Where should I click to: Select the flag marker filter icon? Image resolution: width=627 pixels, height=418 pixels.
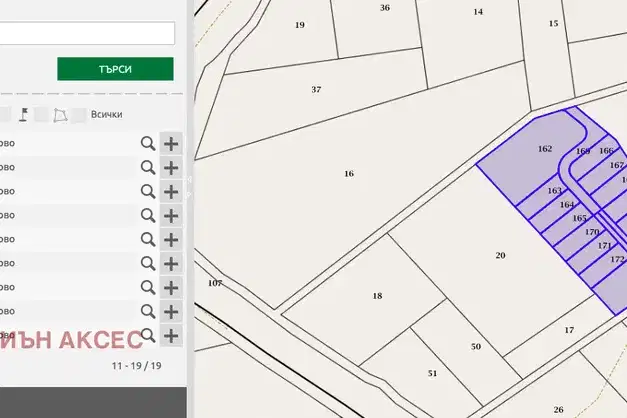(x=24, y=114)
